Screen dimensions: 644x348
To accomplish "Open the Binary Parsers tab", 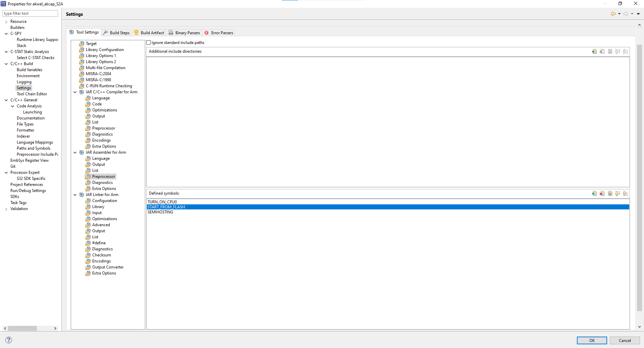I will click(184, 33).
